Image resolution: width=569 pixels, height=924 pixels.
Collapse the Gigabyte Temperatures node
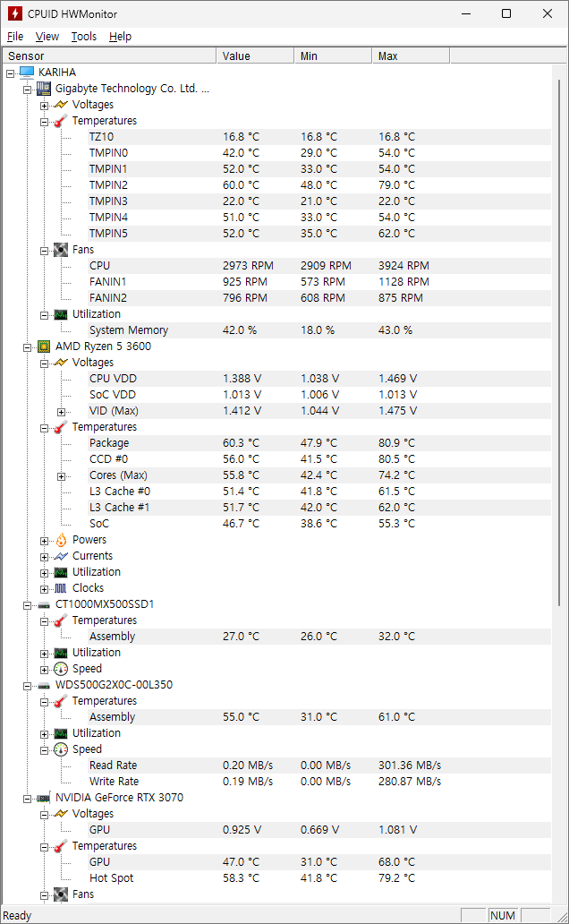click(x=44, y=122)
